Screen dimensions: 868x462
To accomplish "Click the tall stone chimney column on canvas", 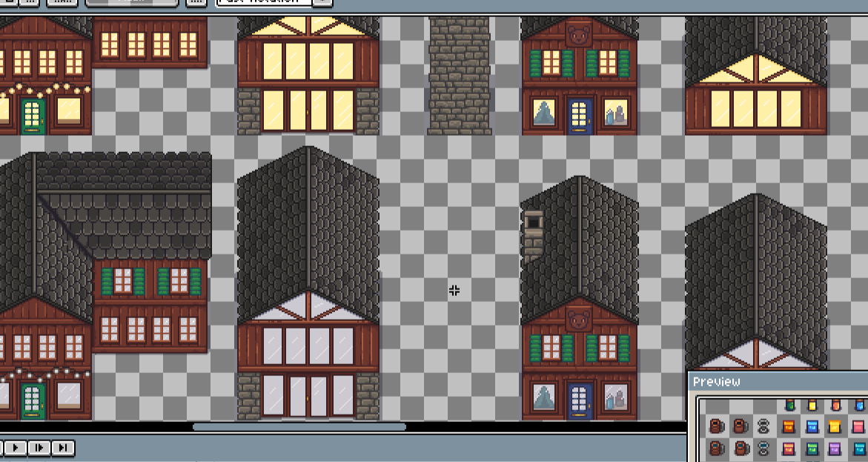I will pos(459,76).
